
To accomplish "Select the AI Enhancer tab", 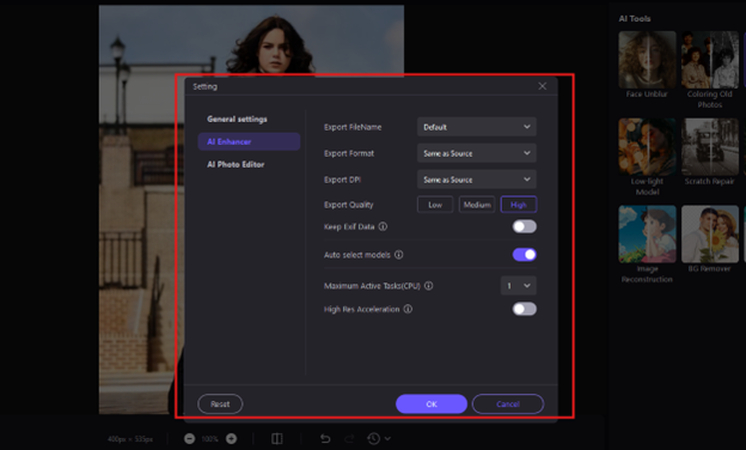I will [x=249, y=142].
